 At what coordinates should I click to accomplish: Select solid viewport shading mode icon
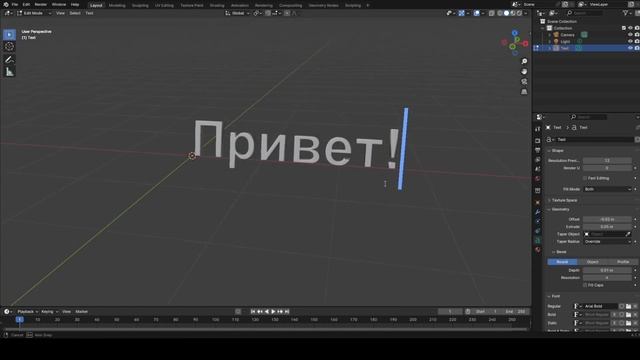(507, 13)
